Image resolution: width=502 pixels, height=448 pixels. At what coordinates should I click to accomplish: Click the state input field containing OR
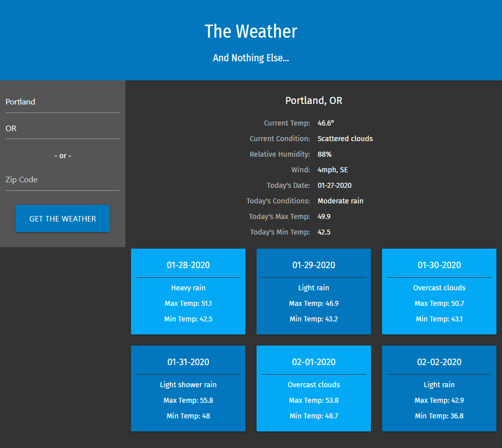(x=62, y=129)
